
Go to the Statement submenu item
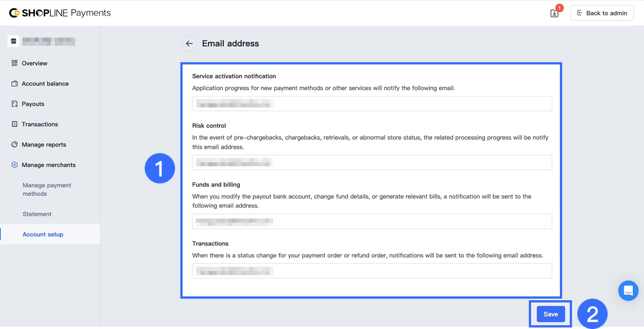click(37, 214)
